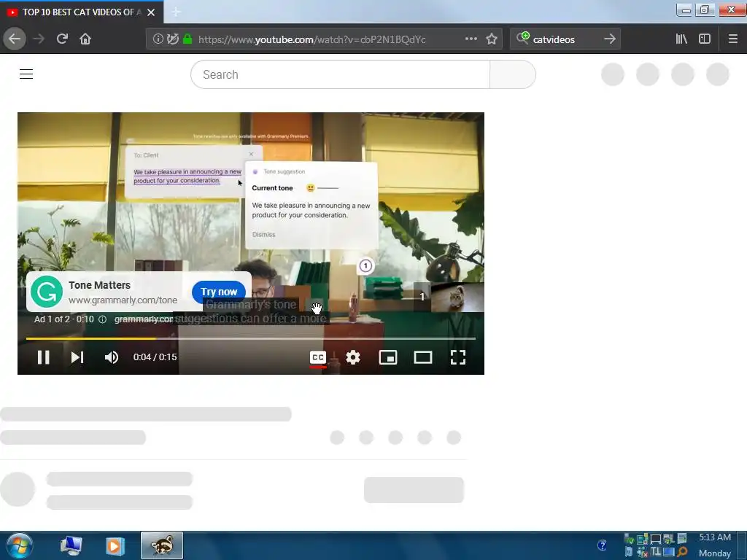Screen dimensions: 747x560
Task: Open the YouTube hamburger guide menu
Action: (x=26, y=74)
